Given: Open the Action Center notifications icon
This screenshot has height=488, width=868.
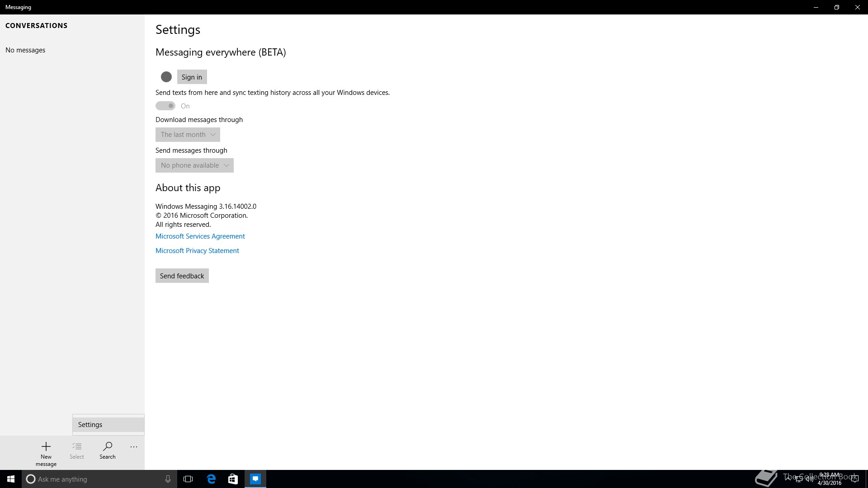Looking at the screenshot, I should [855, 479].
